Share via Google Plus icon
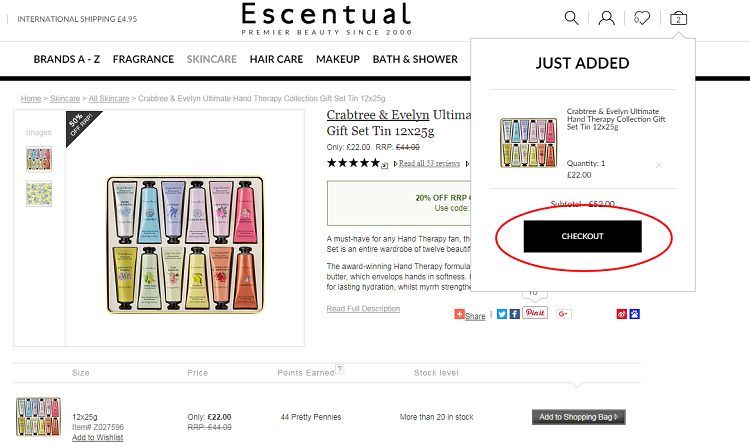 (x=564, y=314)
